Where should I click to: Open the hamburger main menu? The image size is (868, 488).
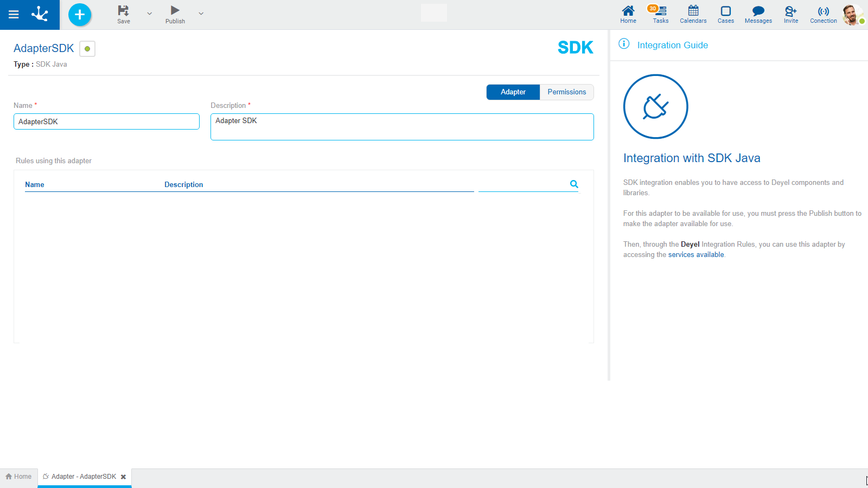click(x=14, y=15)
